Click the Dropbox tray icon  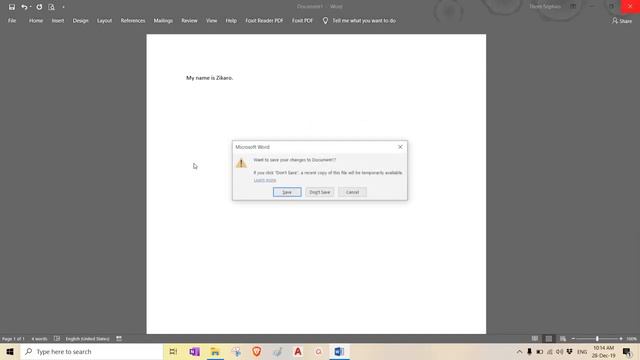coord(569,351)
